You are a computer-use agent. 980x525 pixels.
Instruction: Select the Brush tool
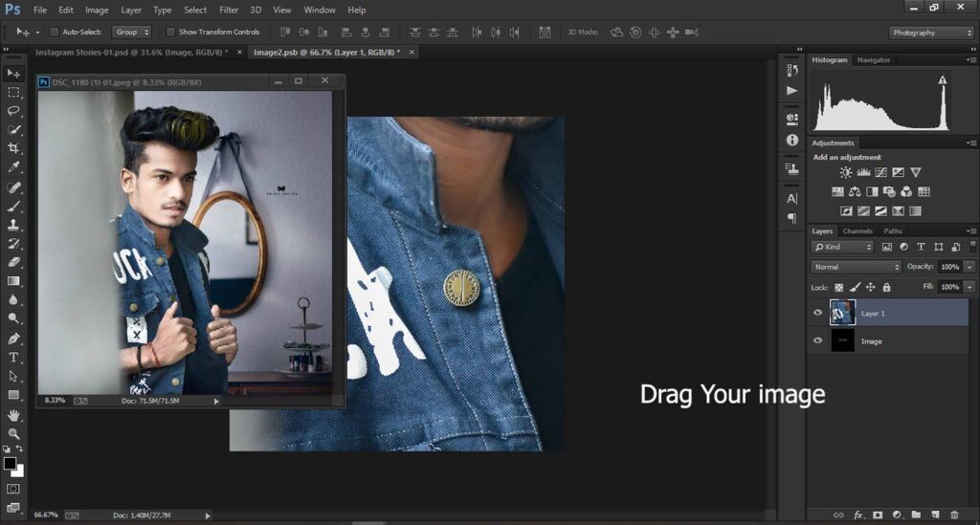[x=13, y=206]
